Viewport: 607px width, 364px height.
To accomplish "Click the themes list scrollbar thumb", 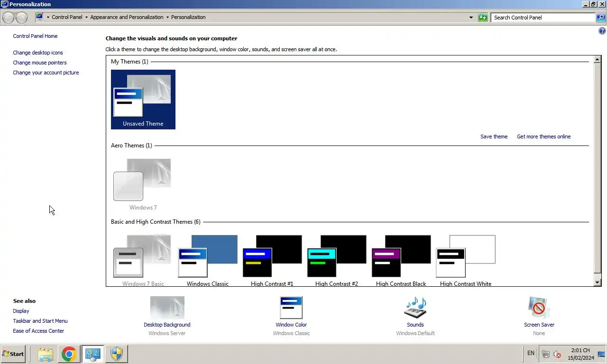I will (598, 168).
